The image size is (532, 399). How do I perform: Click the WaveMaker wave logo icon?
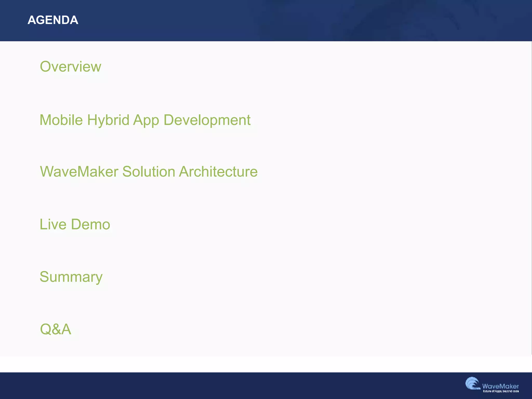tap(473, 383)
